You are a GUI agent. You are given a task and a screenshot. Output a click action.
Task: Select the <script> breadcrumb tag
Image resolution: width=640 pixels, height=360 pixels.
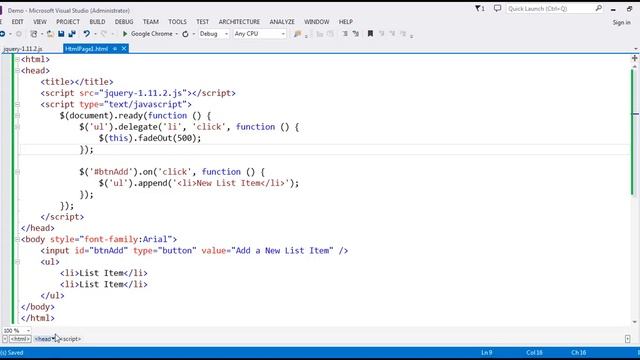tap(70, 339)
